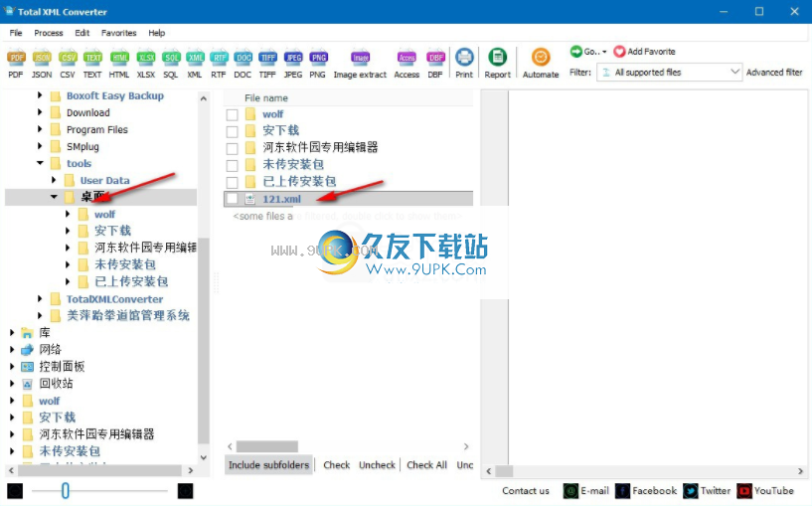Pick the TEXT conversion icon
The height and width of the screenshot is (506, 812).
coord(92,64)
